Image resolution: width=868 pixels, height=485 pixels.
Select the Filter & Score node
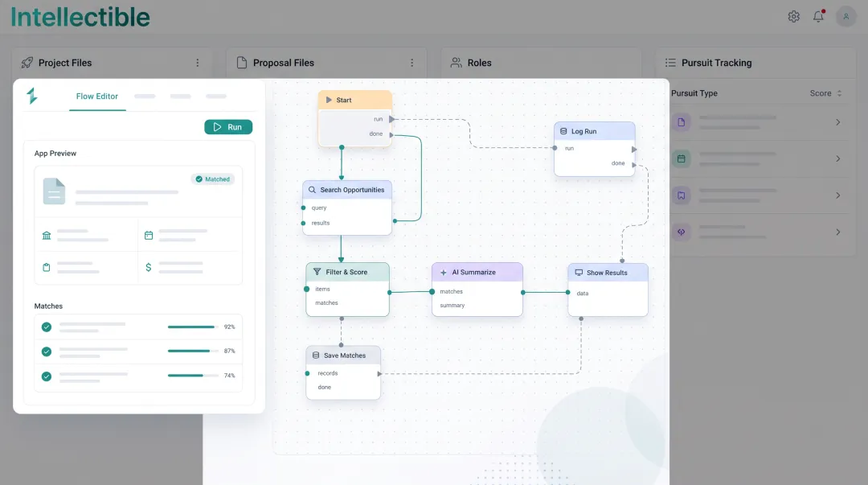coord(348,290)
